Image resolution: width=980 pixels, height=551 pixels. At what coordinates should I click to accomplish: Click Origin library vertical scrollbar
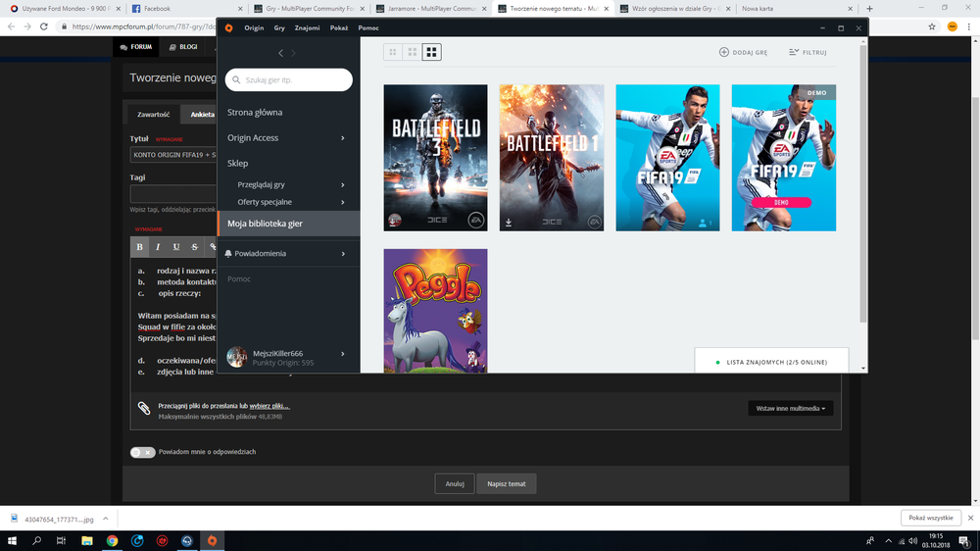click(863, 184)
